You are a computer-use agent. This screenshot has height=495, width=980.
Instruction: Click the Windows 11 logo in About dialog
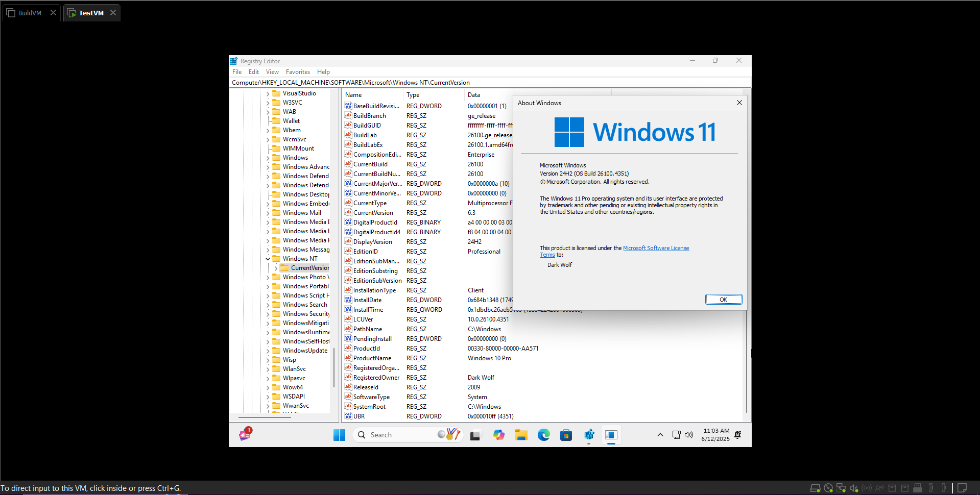[569, 132]
